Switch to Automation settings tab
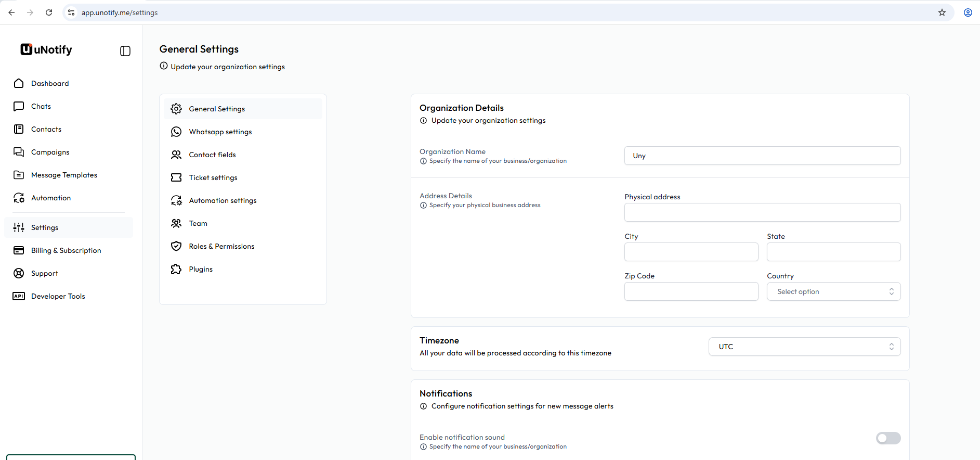980x460 pixels. (x=223, y=200)
